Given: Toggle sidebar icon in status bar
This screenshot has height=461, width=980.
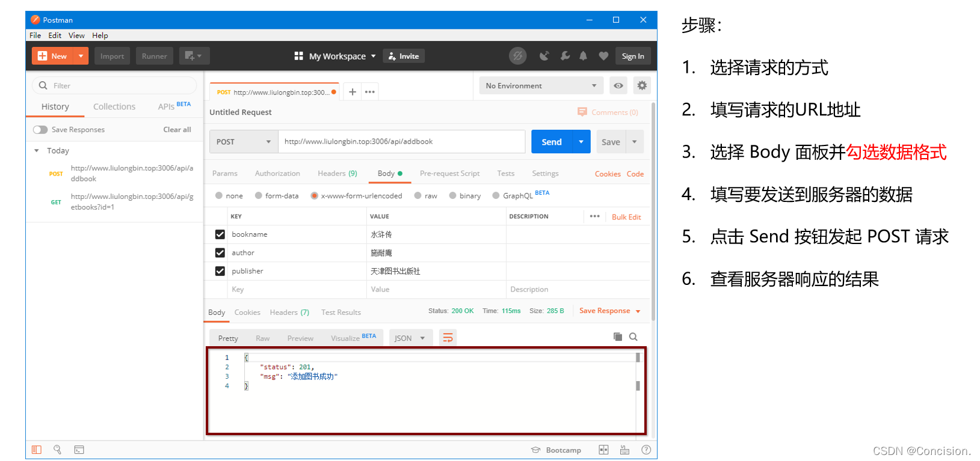Looking at the screenshot, I should tap(37, 450).
